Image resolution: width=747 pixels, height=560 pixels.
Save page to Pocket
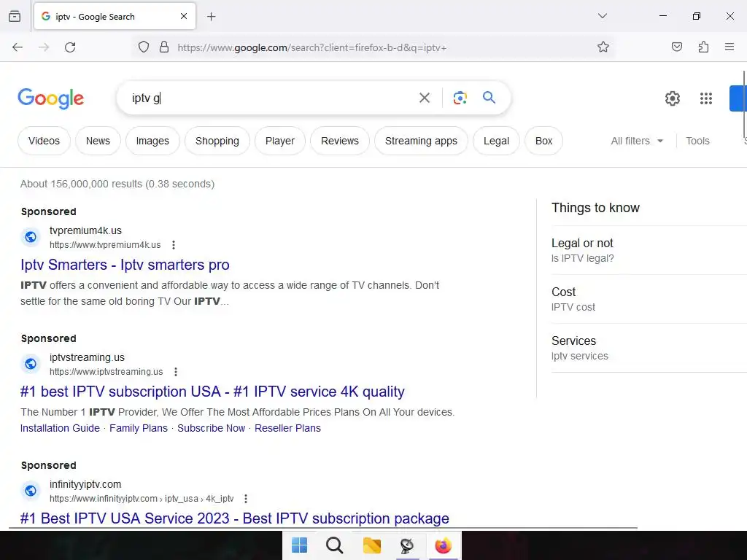[x=676, y=47]
